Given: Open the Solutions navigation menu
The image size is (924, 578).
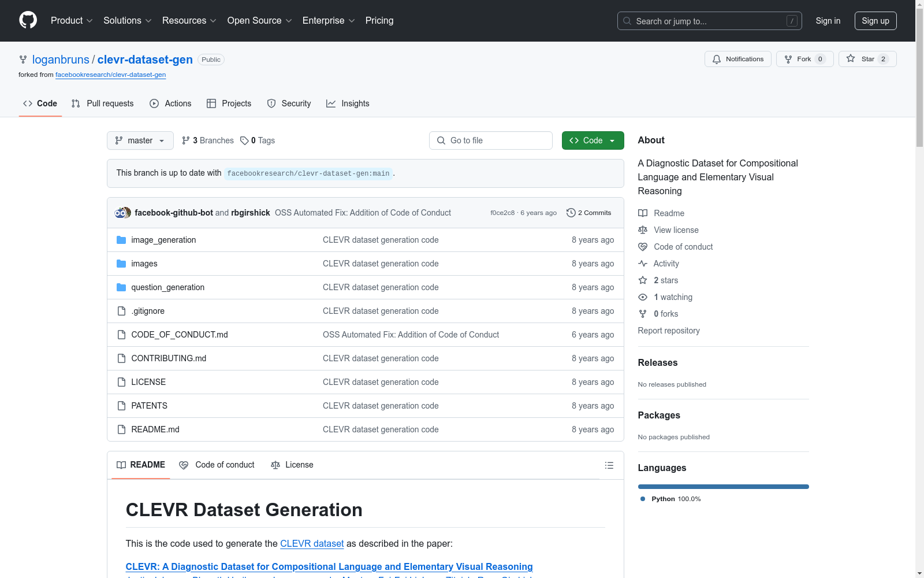Looking at the screenshot, I should point(128,20).
